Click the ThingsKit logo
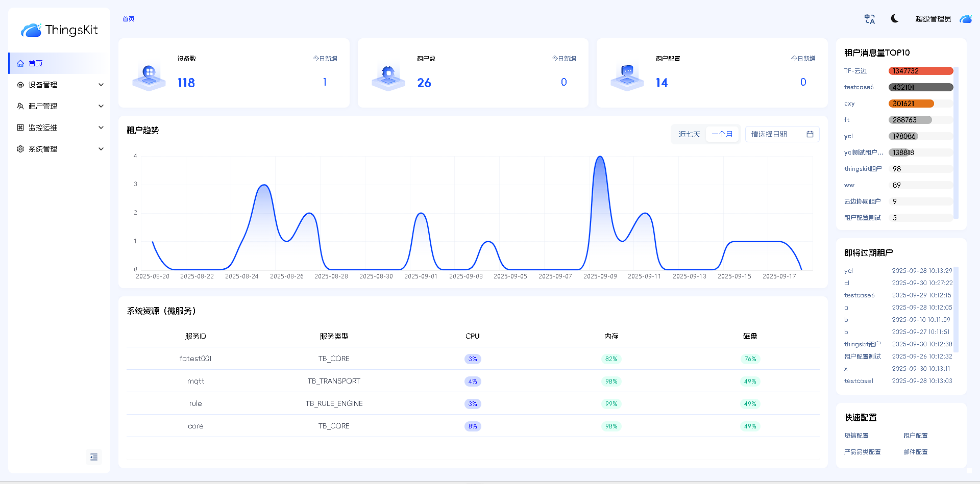Image resolution: width=980 pixels, height=484 pixels. [59, 30]
